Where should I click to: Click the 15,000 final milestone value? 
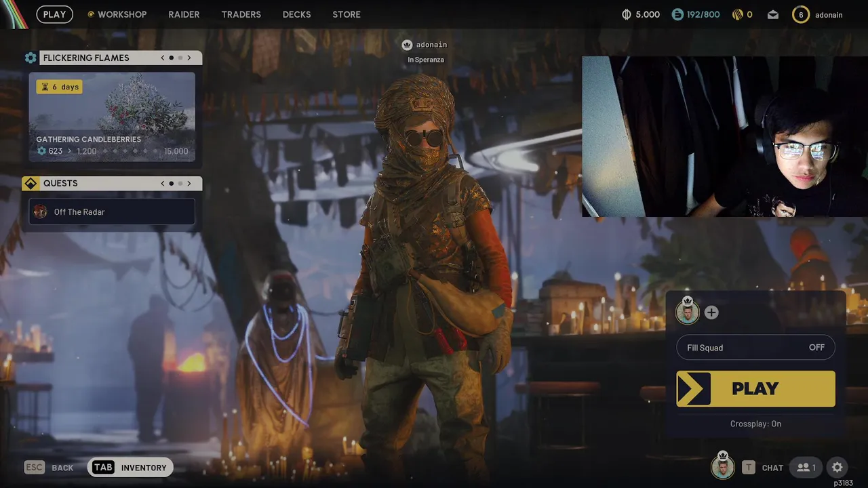coord(176,151)
